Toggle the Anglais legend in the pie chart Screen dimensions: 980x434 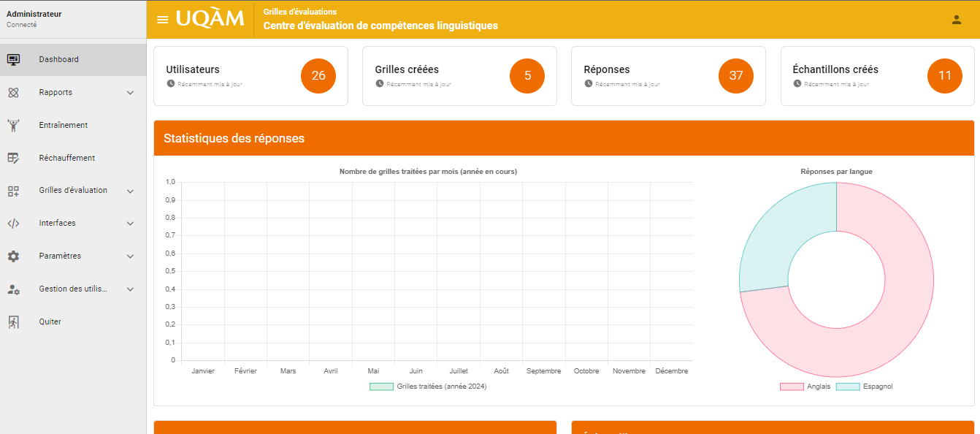(807, 386)
